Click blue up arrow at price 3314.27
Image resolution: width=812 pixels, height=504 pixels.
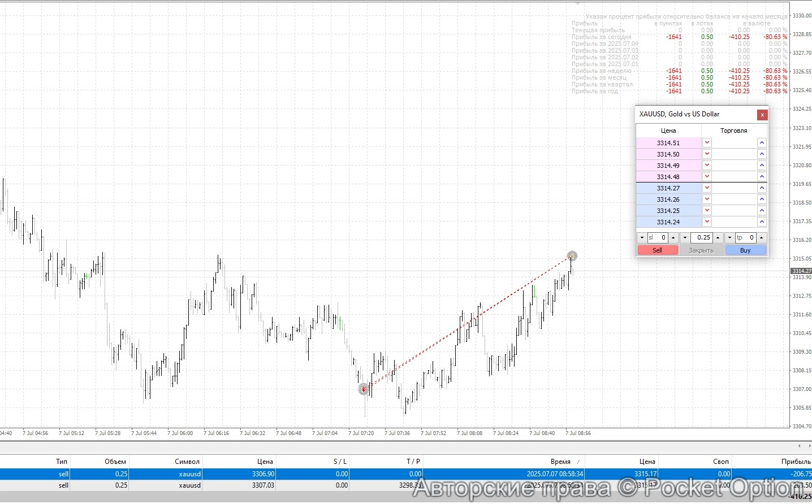(x=762, y=188)
